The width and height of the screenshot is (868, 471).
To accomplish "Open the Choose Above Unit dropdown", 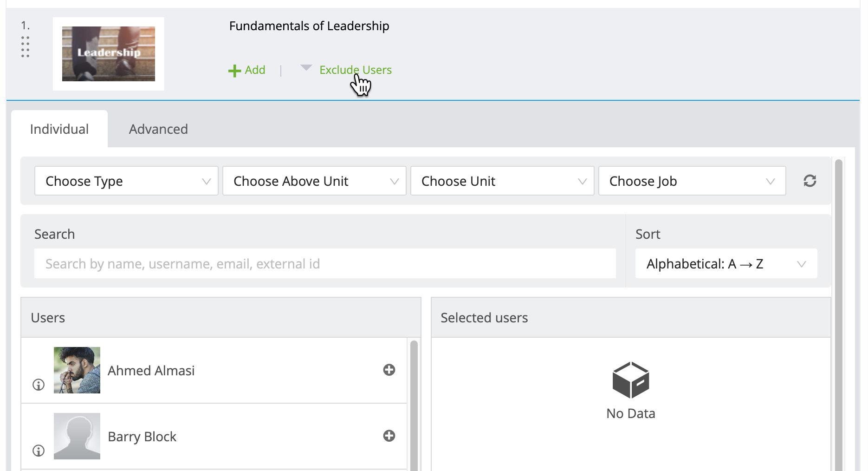I will pyautogui.click(x=314, y=181).
